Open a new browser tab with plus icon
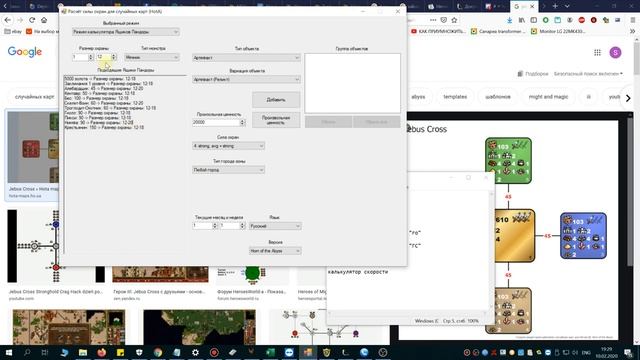 [555, 6]
